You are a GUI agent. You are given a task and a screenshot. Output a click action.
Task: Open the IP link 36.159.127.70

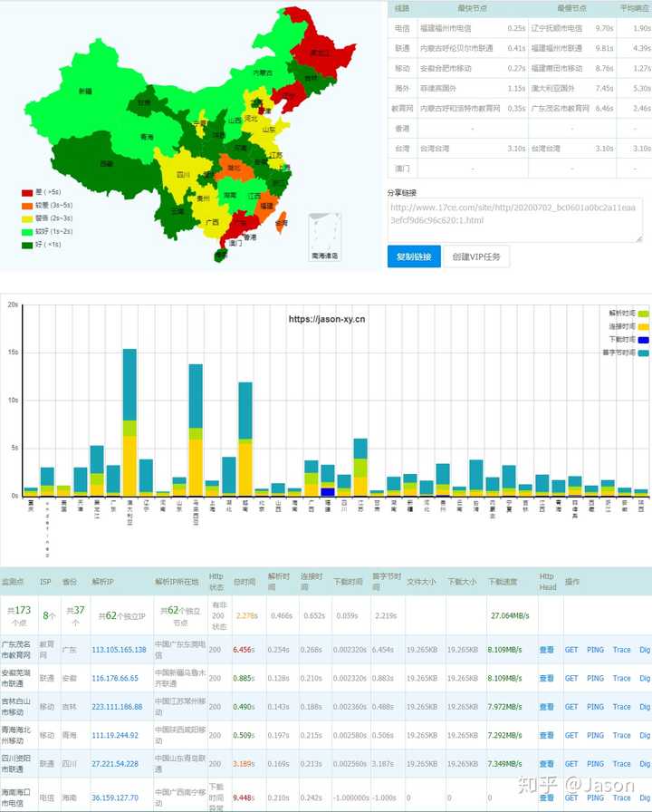coord(115,797)
